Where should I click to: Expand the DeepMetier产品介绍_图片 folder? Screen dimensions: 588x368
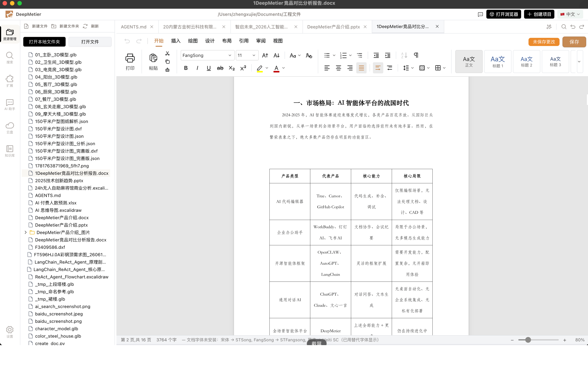tap(26, 232)
